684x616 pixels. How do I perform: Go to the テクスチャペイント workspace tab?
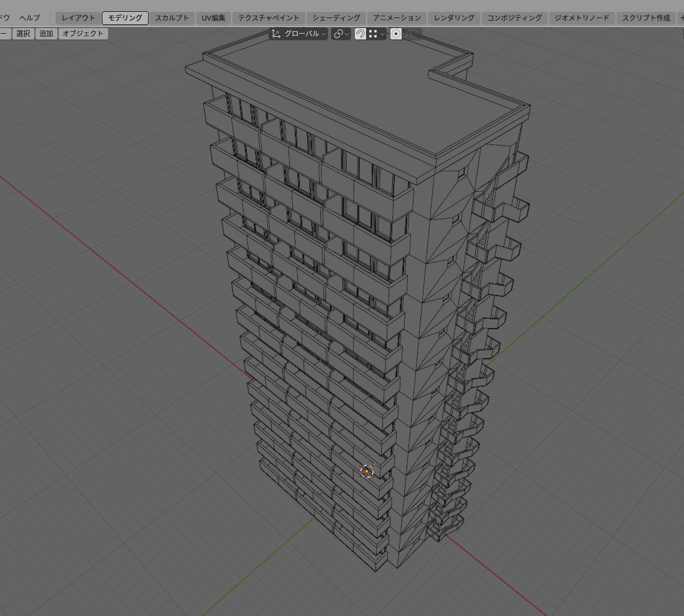[x=269, y=18]
